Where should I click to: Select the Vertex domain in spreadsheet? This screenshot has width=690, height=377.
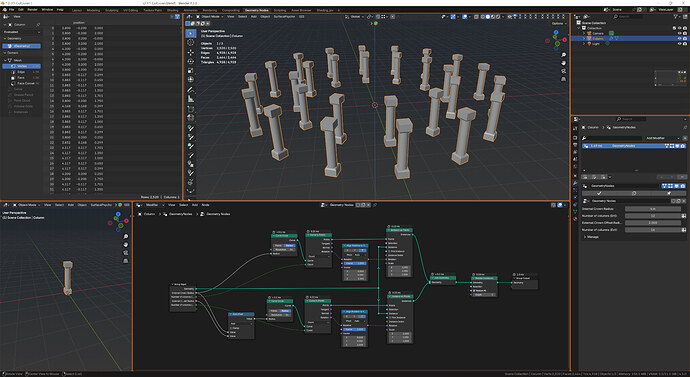22,66
